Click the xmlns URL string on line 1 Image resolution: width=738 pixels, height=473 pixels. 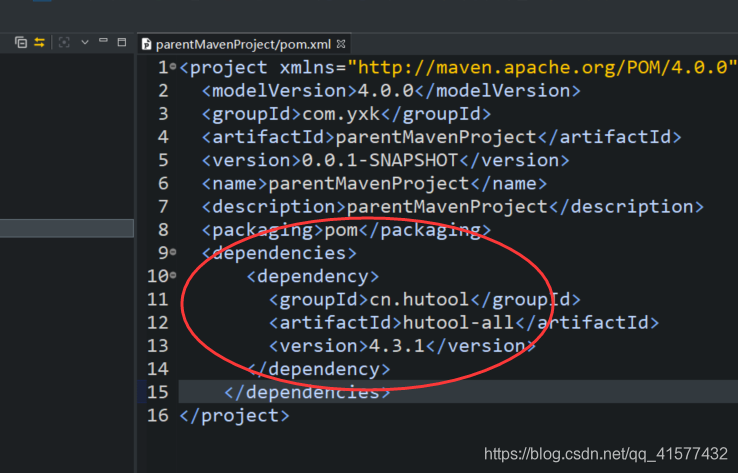(x=542, y=67)
